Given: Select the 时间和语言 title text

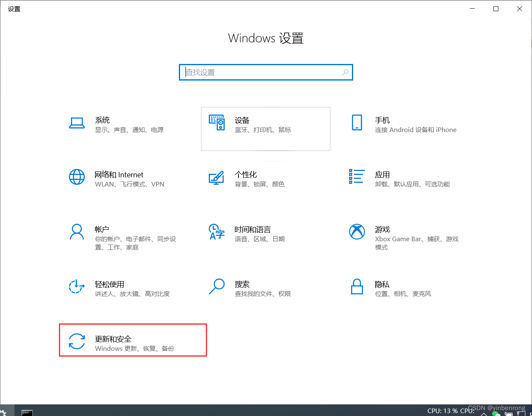Looking at the screenshot, I should click(x=253, y=229).
